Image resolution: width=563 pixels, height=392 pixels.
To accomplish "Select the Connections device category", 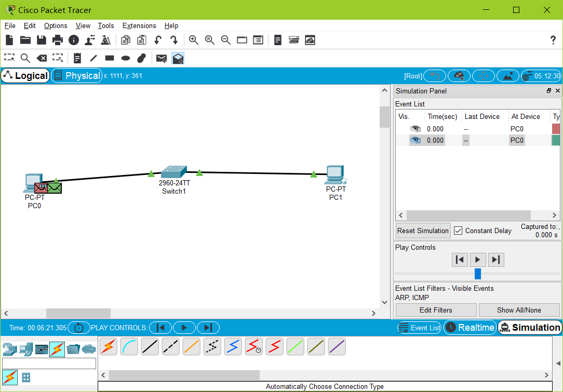I will (57, 349).
